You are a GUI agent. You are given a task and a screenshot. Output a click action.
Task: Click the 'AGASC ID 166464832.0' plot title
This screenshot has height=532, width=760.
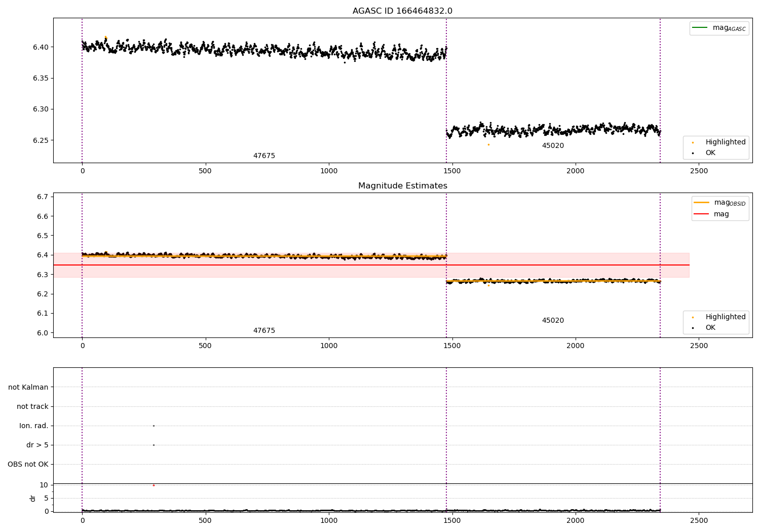coord(402,11)
